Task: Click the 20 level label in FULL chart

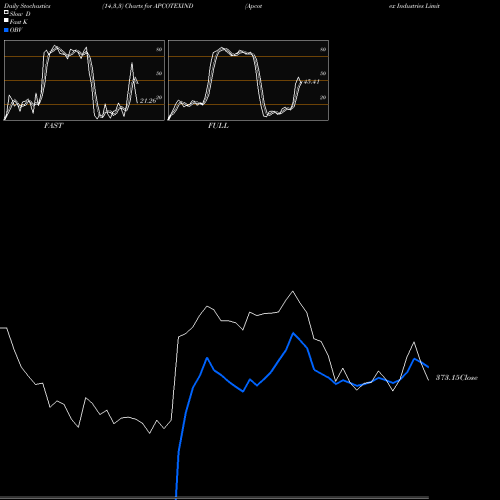Action: [323, 97]
